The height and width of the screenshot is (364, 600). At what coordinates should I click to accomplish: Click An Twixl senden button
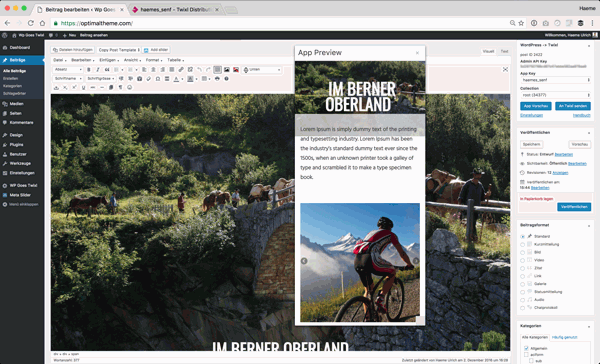[573, 106]
